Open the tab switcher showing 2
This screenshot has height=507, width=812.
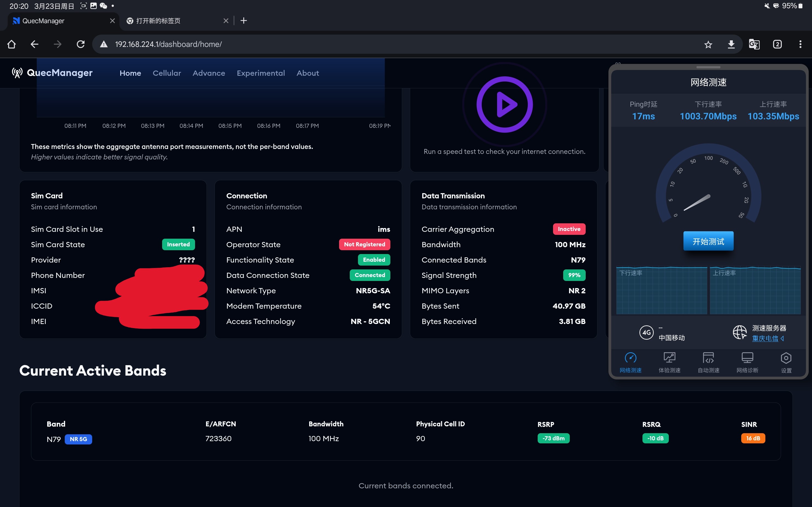777,44
